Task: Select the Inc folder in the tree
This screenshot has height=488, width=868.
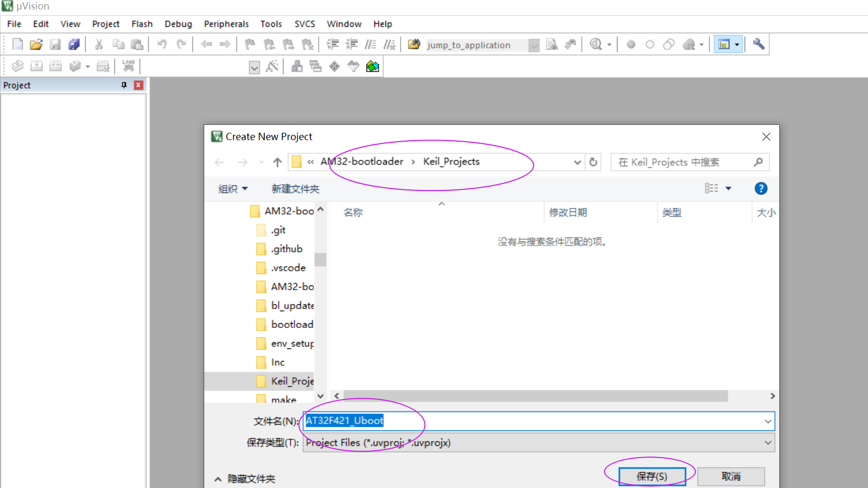Action: (x=278, y=362)
